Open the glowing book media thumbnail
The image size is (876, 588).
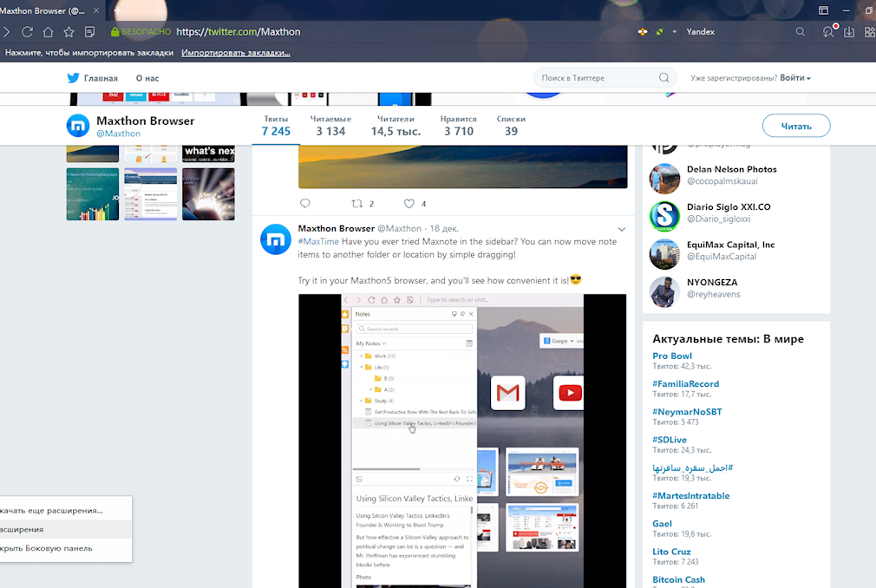coord(208,194)
